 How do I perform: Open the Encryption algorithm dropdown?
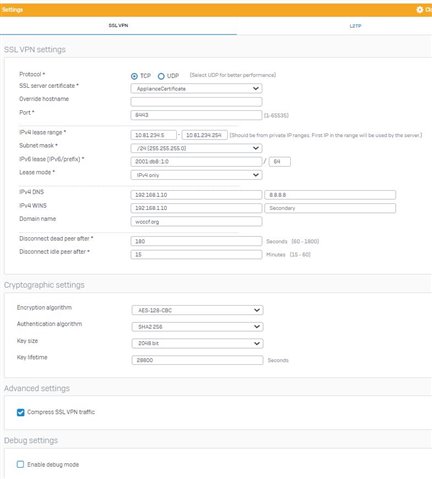click(197, 310)
